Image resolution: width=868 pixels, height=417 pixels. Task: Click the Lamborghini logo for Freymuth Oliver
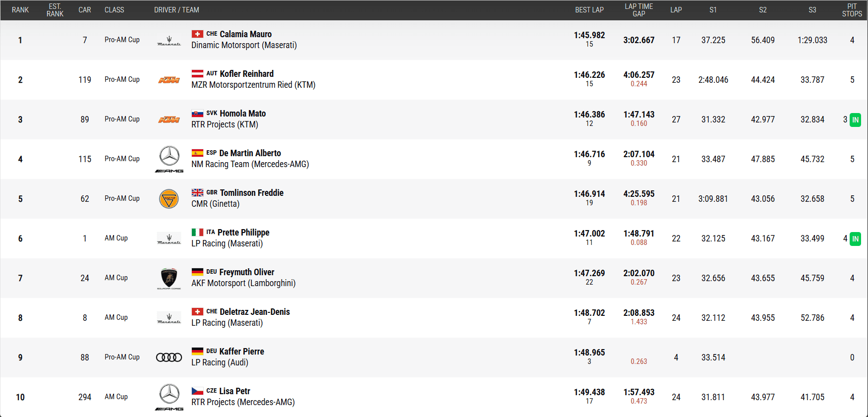pos(169,278)
